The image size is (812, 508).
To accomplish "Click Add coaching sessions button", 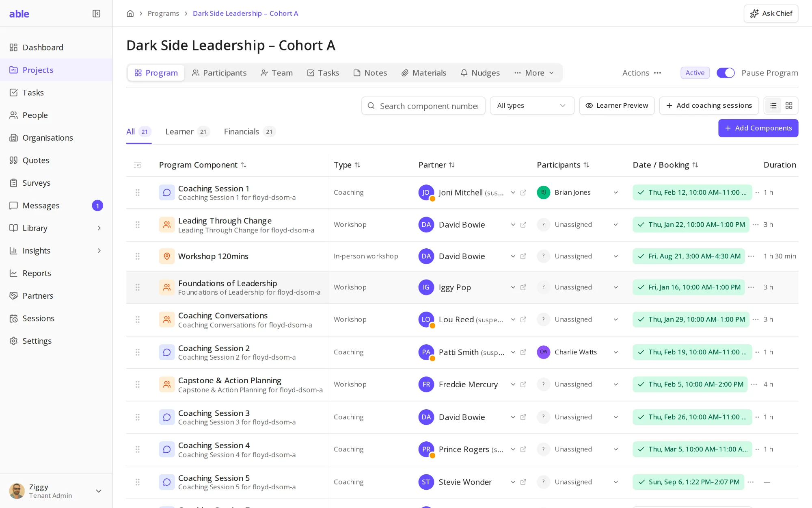I will point(709,106).
